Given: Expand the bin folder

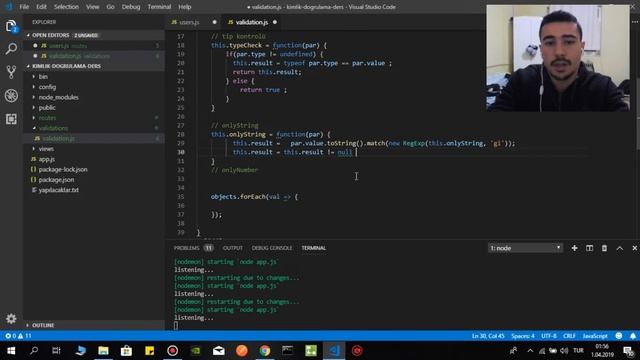Looking at the screenshot, I should [43, 76].
